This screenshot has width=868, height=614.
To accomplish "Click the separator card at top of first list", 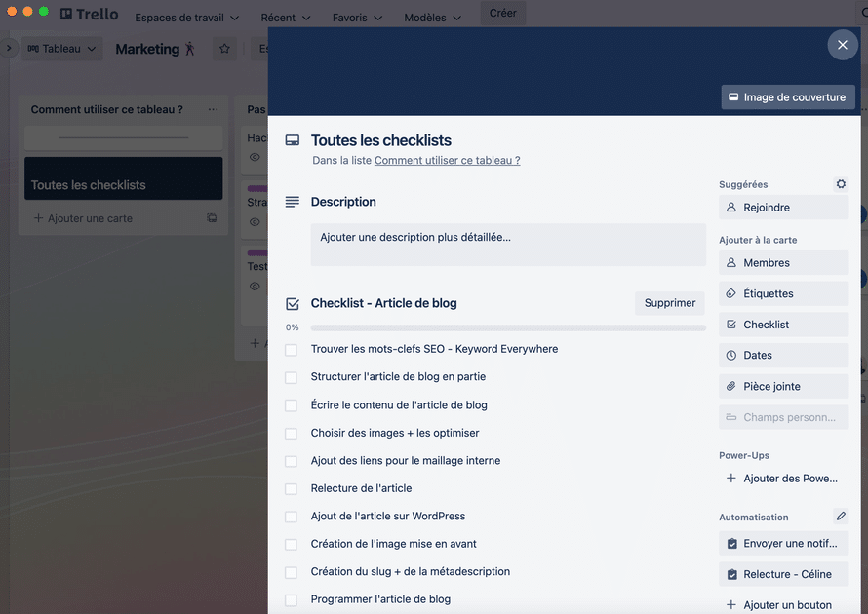I will (124, 137).
